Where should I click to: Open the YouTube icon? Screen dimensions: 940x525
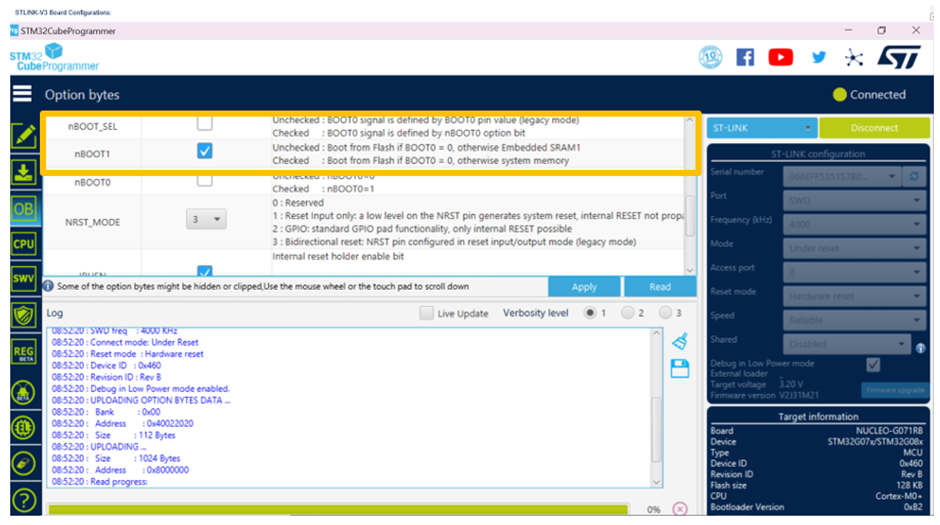tap(781, 58)
